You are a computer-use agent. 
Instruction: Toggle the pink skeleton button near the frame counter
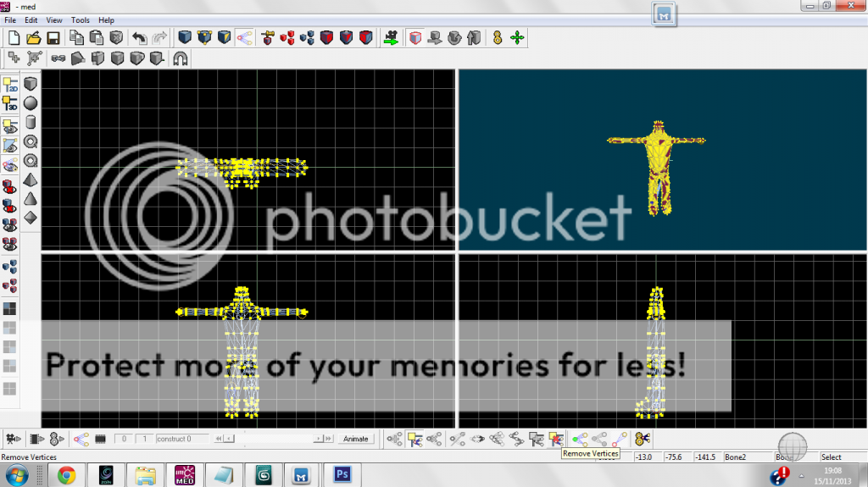81,439
